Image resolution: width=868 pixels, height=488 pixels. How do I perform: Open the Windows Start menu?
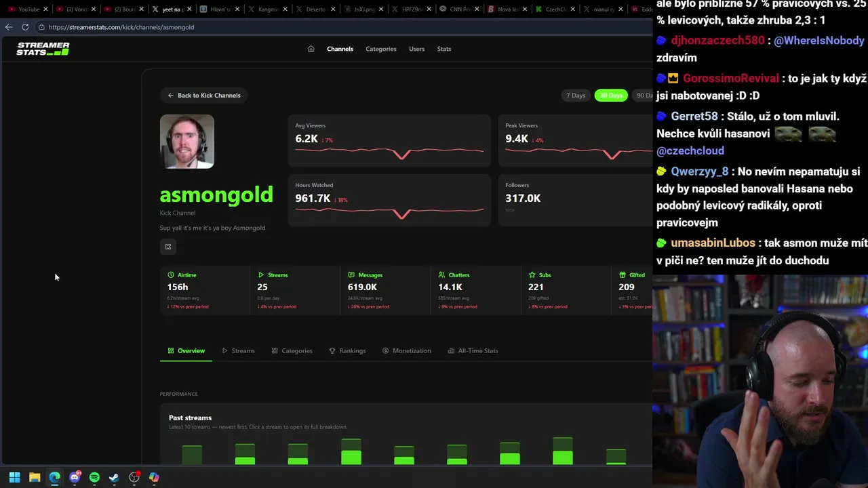[x=14, y=477]
